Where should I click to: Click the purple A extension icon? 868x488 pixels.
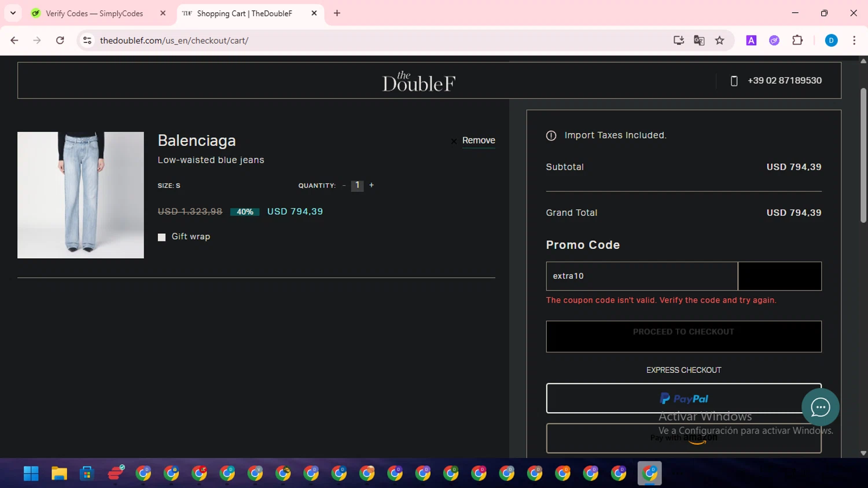pos(751,41)
